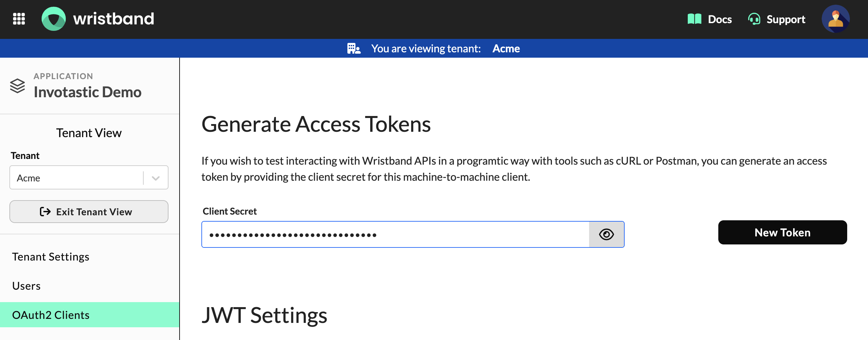Open the app grid launcher icon
This screenshot has width=868, height=340.
click(x=19, y=19)
